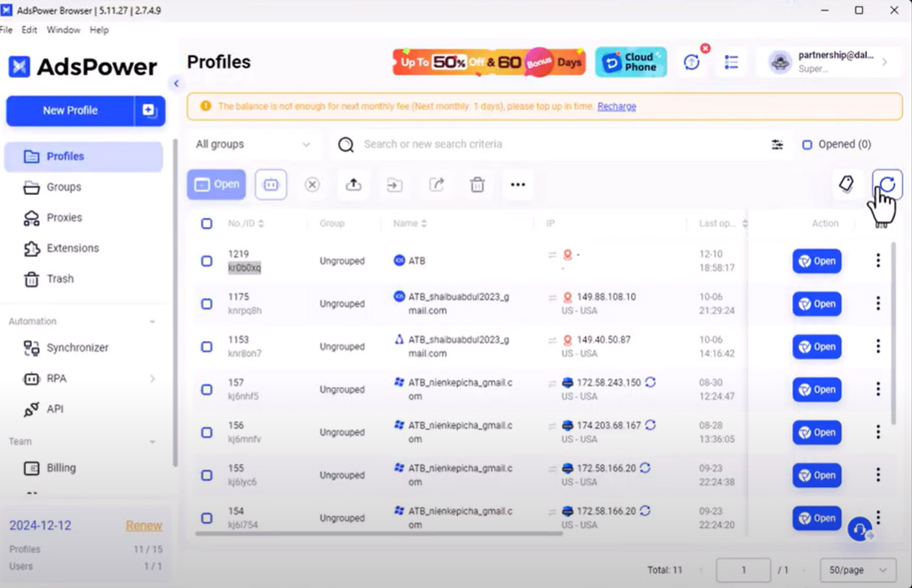Click the customer support headset icon
This screenshot has width=912, height=588.
(860, 529)
